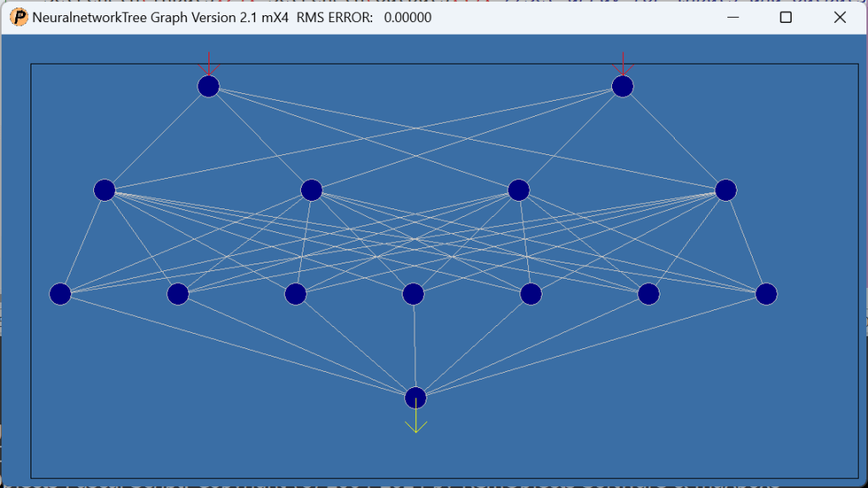
Task: Click leftmost node in the seven-node layer
Action: (60, 294)
